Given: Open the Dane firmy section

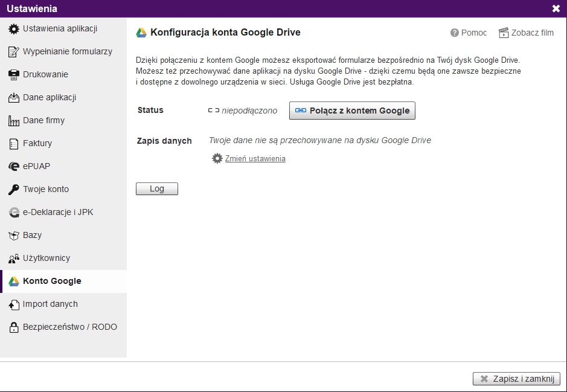Looking at the screenshot, I should click(x=43, y=120).
